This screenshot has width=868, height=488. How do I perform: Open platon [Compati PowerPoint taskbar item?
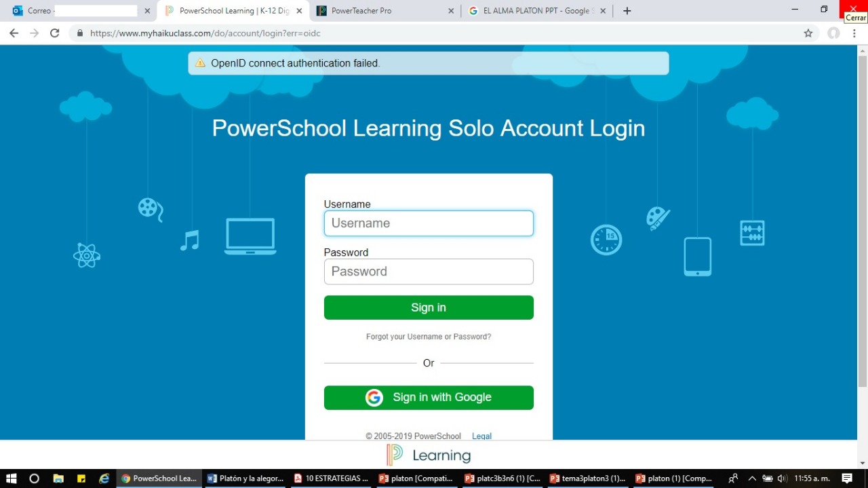click(416, 478)
